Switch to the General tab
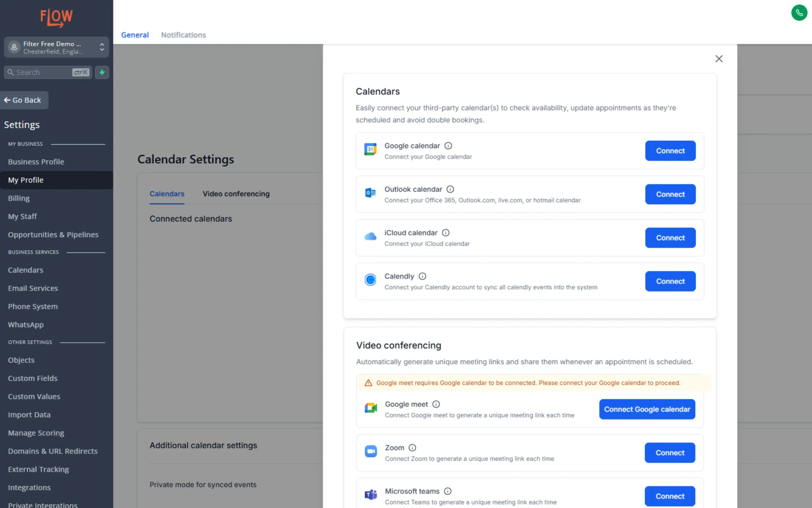This screenshot has width=812, height=508. (135, 35)
